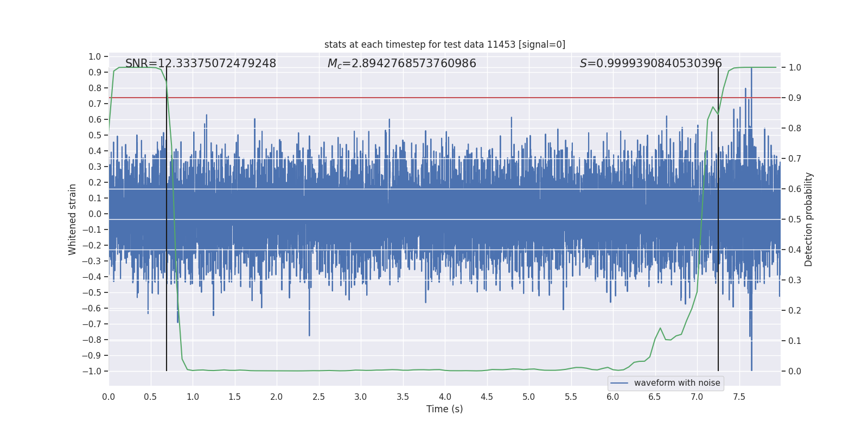868x434 pixels.
Task: Click the 0.0 tick on the time axis
Action: pos(108,397)
